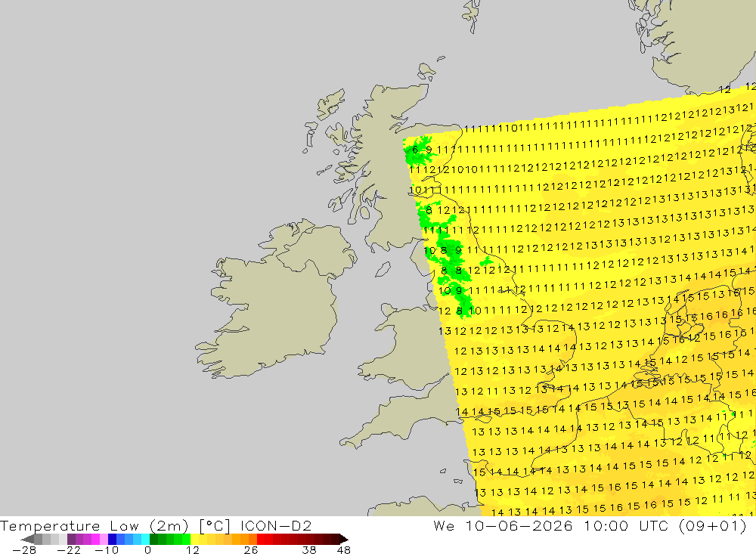Click the Isle of Man outline on the map

coord(383,269)
